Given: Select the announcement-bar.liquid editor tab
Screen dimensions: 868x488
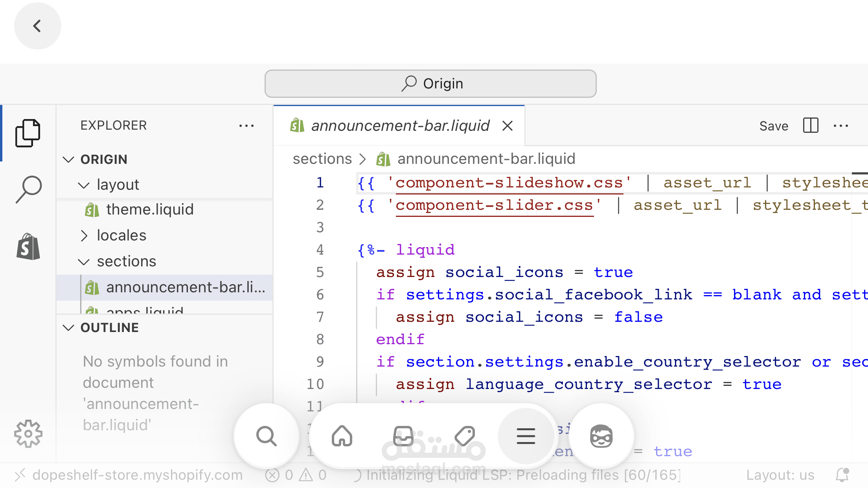Looking at the screenshot, I should pyautogui.click(x=400, y=126).
